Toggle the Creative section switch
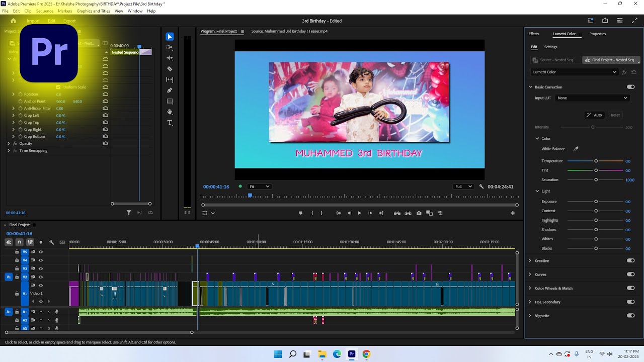Viewport: 644px width, 362px height. pyautogui.click(x=630, y=260)
